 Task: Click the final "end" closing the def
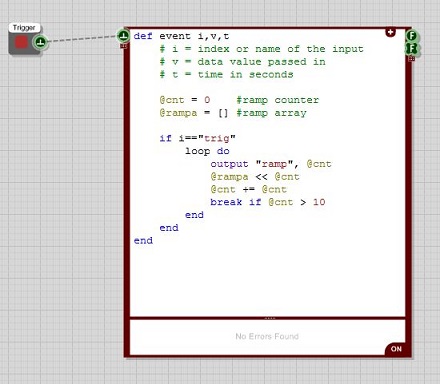coord(143,240)
